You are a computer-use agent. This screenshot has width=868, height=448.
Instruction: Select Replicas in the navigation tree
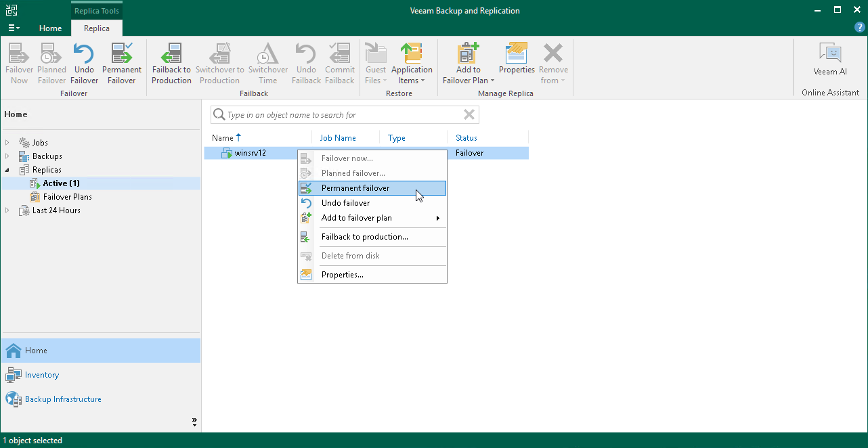[47, 170]
